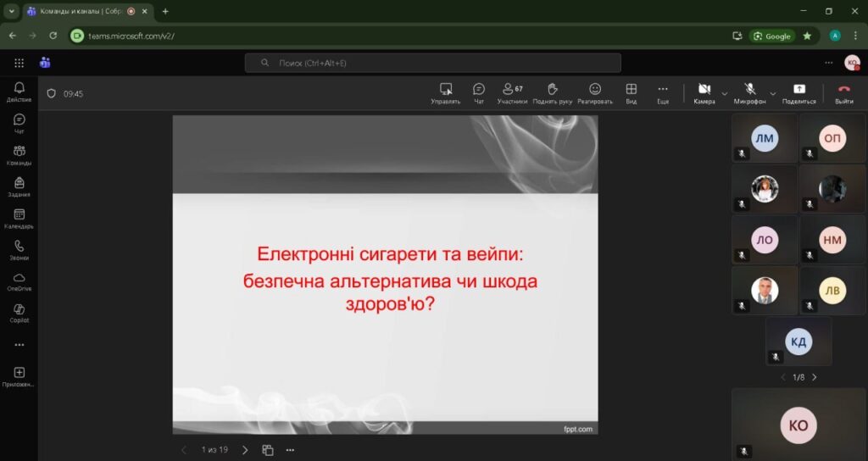Raise hand with Поднять руку
Screen dimensions: 868x461
pos(552,92)
